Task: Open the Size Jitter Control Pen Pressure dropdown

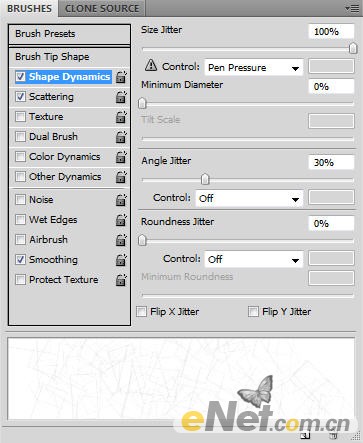Action: coord(254,68)
